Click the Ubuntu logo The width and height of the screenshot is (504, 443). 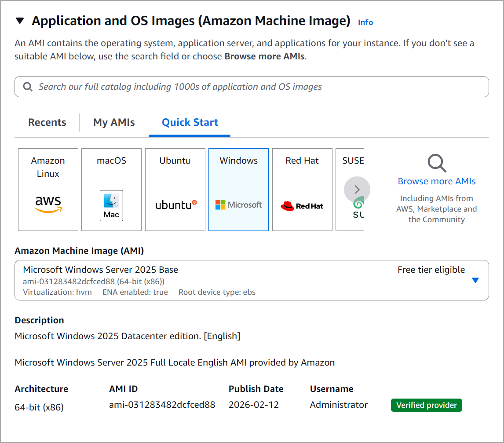tap(175, 205)
